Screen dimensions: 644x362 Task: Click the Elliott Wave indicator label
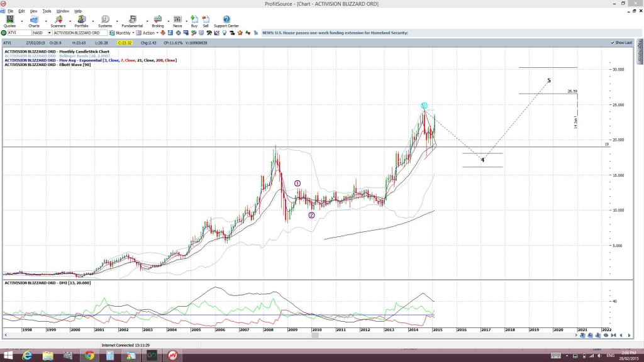pyautogui.click(x=48, y=65)
